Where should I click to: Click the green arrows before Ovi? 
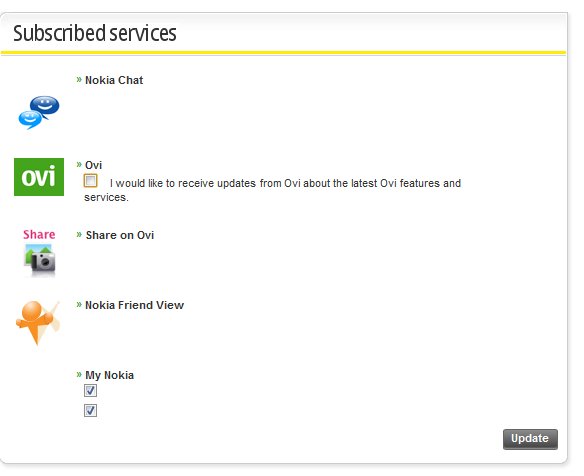79,164
